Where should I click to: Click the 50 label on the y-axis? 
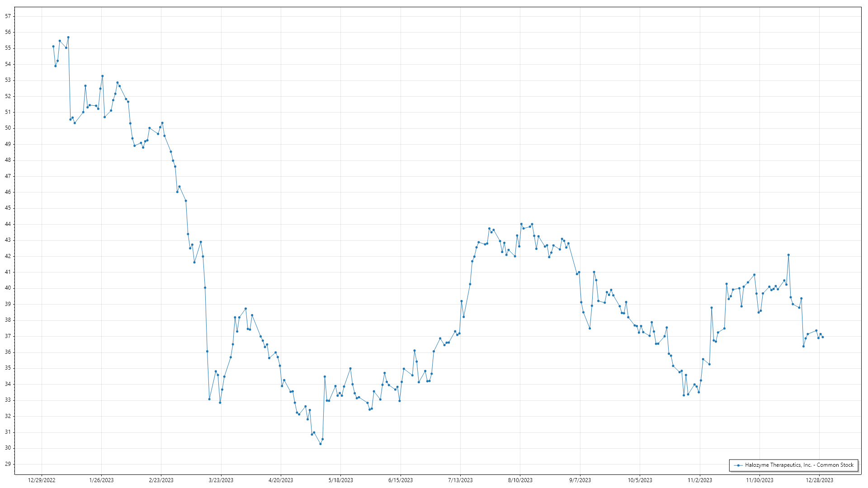(x=8, y=128)
